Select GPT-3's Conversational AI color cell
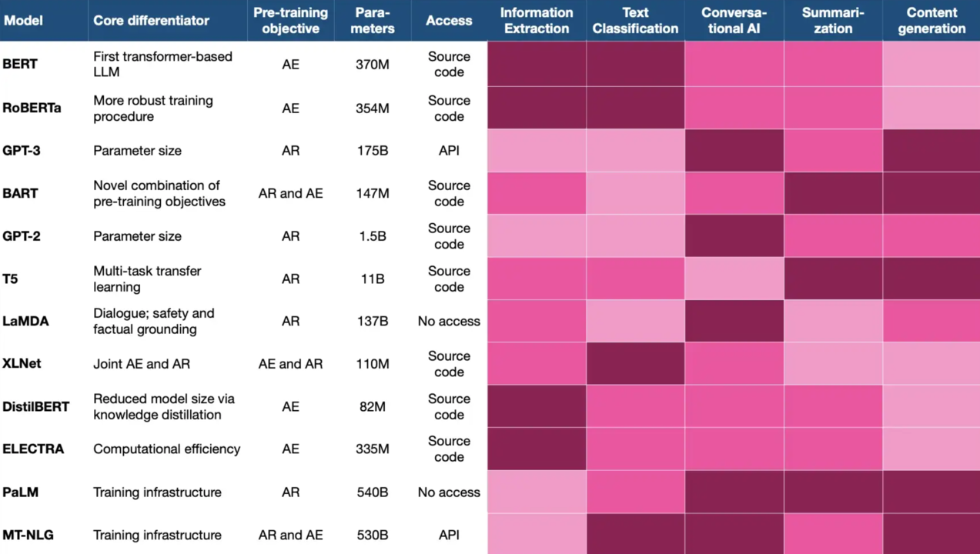The height and width of the screenshot is (554, 980). 734,151
